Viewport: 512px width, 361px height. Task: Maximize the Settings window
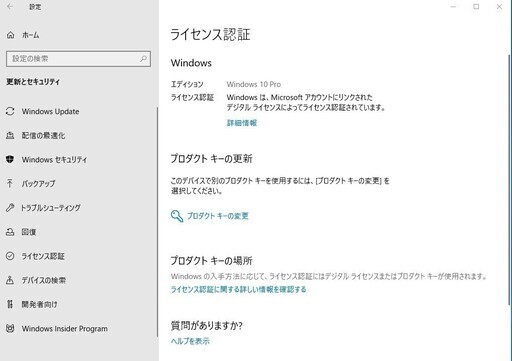point(476,7)
